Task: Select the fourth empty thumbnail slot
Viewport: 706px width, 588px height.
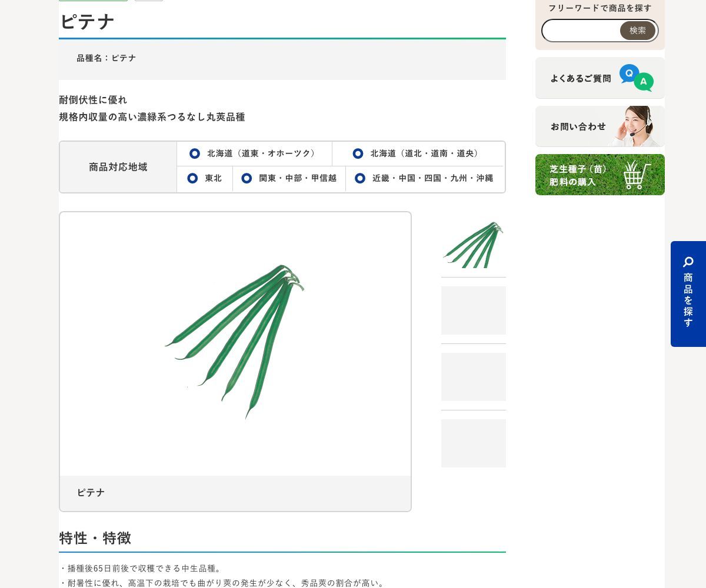Action: pyautogui.click(x=474, y=443)
